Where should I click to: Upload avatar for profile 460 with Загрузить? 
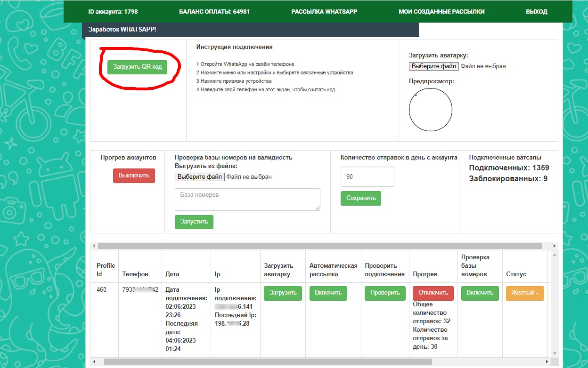(x=283, y=293)
